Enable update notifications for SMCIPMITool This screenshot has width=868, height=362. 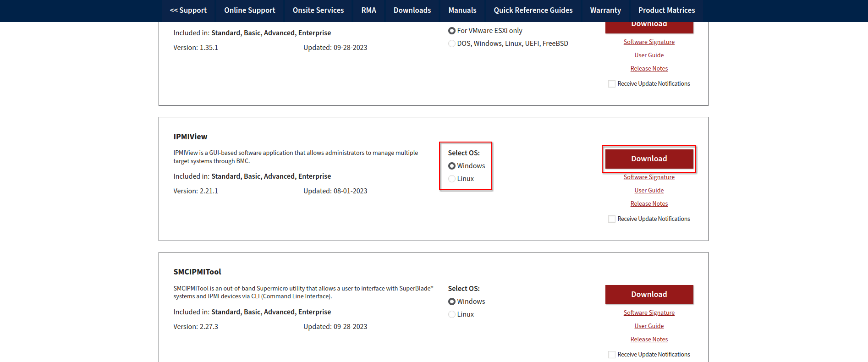[612, 355]
